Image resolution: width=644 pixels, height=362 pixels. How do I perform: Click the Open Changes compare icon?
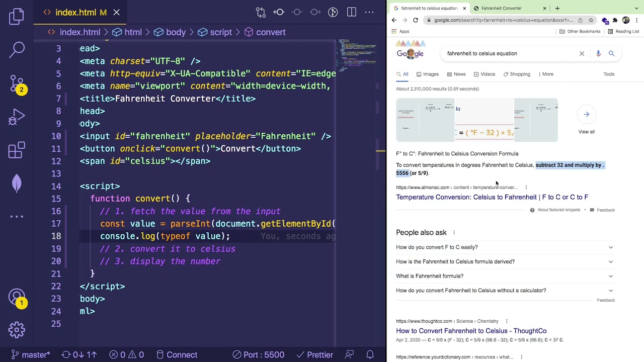(261, 12)
